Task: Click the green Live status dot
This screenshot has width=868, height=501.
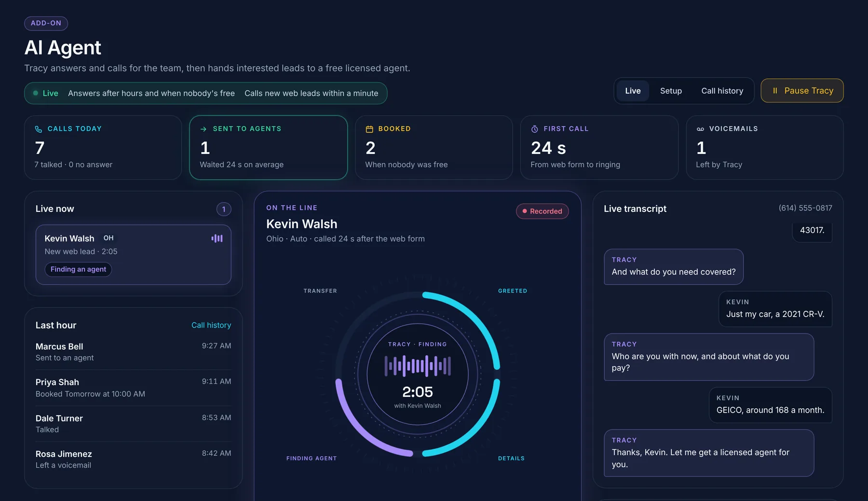Action: (x=36, y=93)
